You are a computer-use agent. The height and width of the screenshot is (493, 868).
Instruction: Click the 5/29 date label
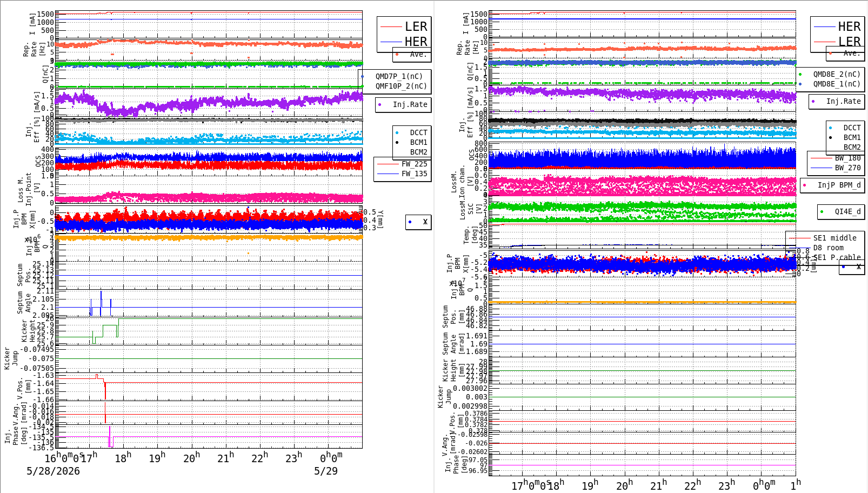point(325,471)
